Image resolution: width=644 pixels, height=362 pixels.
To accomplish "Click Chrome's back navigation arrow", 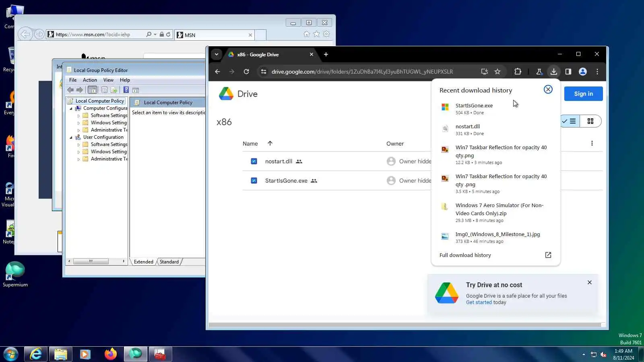I will (217, 72).
